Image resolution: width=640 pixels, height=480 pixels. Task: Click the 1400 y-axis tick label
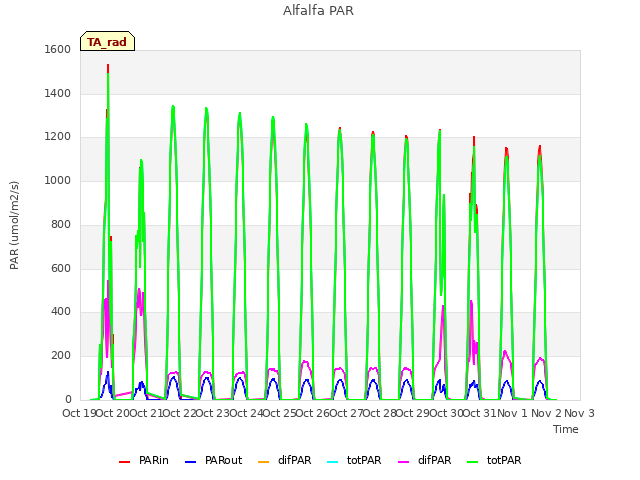(x=58, y=93)
